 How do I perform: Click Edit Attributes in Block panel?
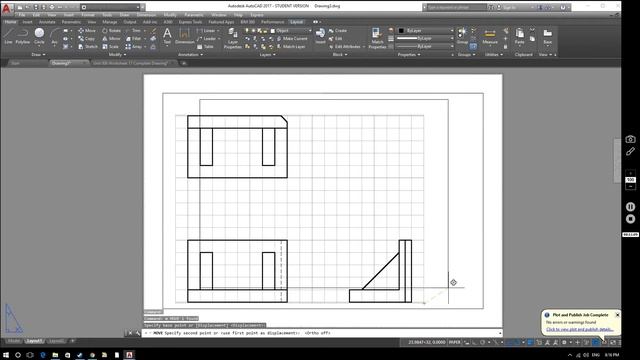(345, 47)
